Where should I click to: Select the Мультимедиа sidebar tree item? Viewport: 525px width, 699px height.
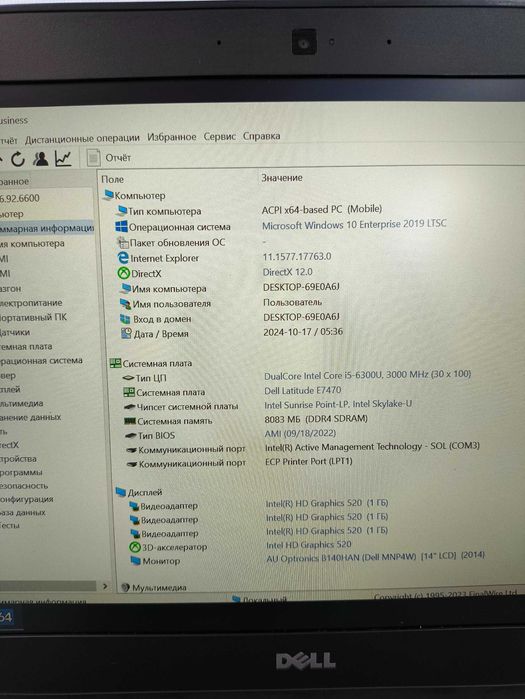click(x=21, y=403)
